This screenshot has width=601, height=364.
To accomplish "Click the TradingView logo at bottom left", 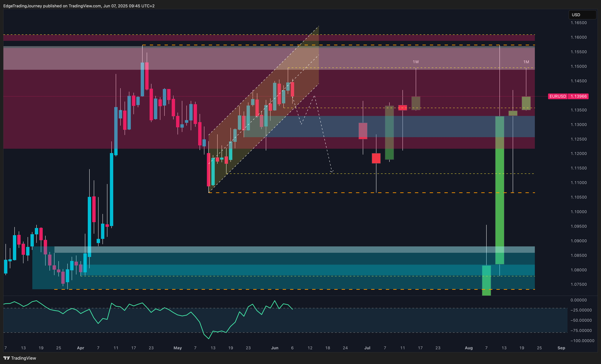I will [19, 358].
